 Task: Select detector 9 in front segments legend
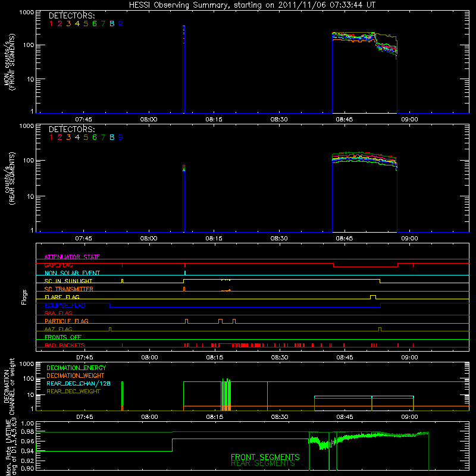[121, 24]
